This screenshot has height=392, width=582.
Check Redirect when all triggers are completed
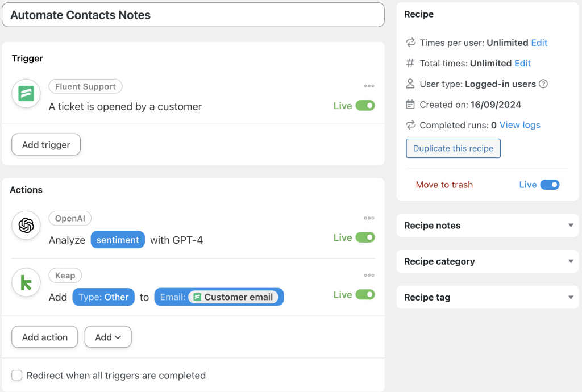pos(17,376)
